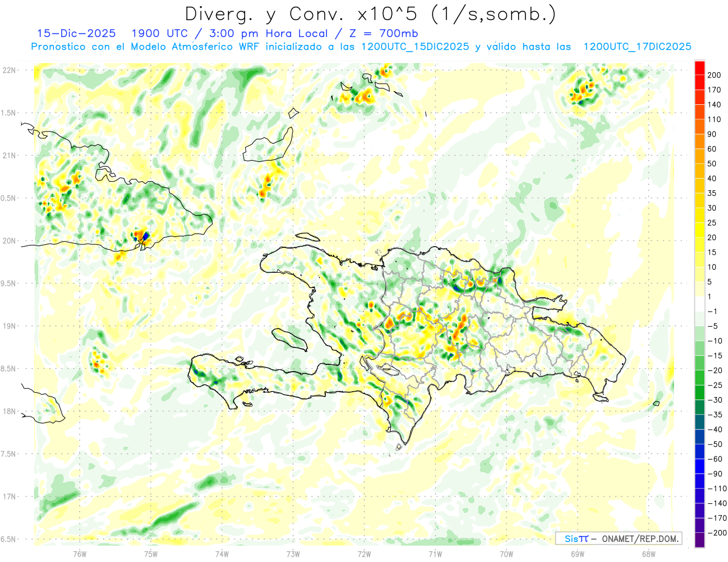Screen dimensions: 728x562
Task: Click the '6.5N' latitude label
Action: [9, 539]
